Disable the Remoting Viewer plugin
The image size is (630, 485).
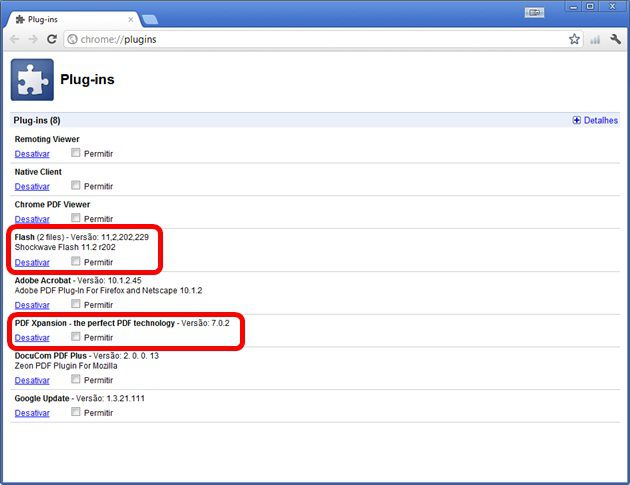pyautogui.click(x=32, y=154)
